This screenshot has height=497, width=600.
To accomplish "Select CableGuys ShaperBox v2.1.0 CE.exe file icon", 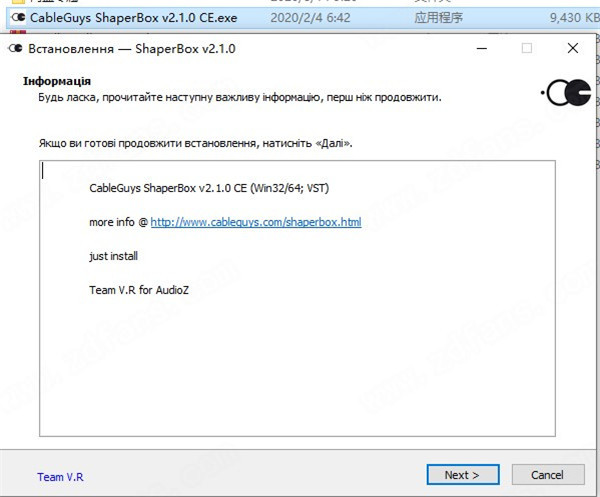I will pos(18,17).
